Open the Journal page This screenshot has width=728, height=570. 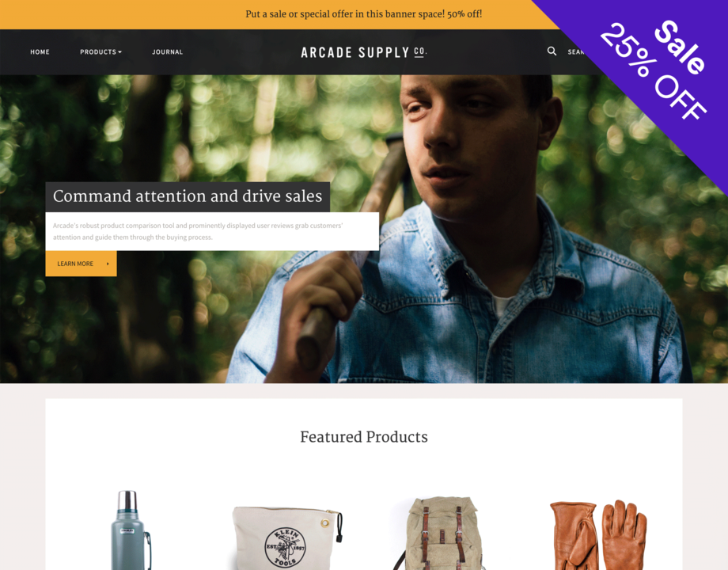point(168,52)
